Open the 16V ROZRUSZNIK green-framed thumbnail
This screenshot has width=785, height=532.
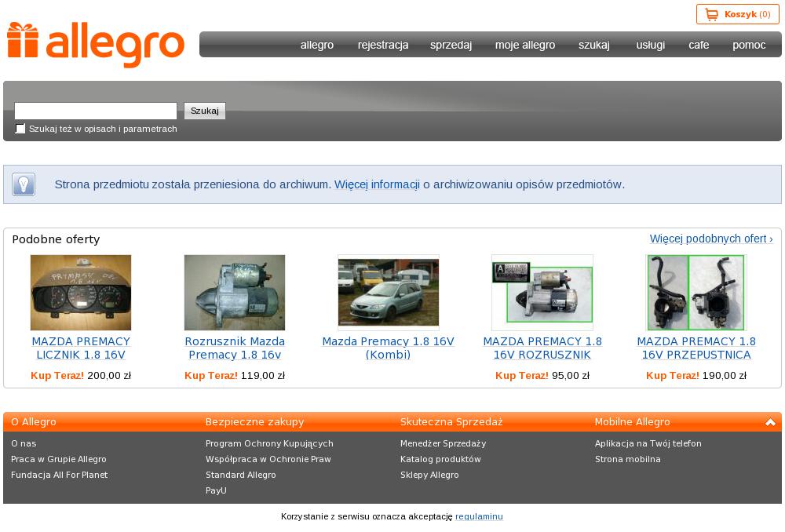coord(542,292)
